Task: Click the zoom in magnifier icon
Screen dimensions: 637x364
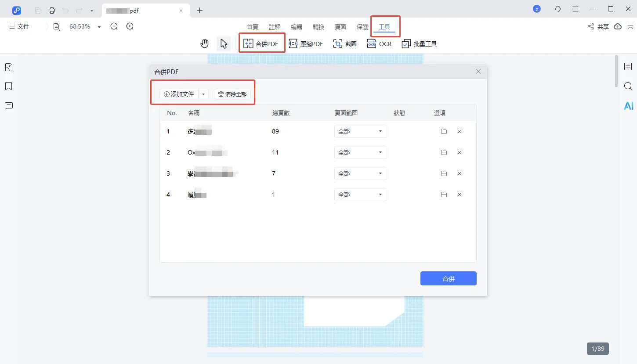Action: click(130, 26)
